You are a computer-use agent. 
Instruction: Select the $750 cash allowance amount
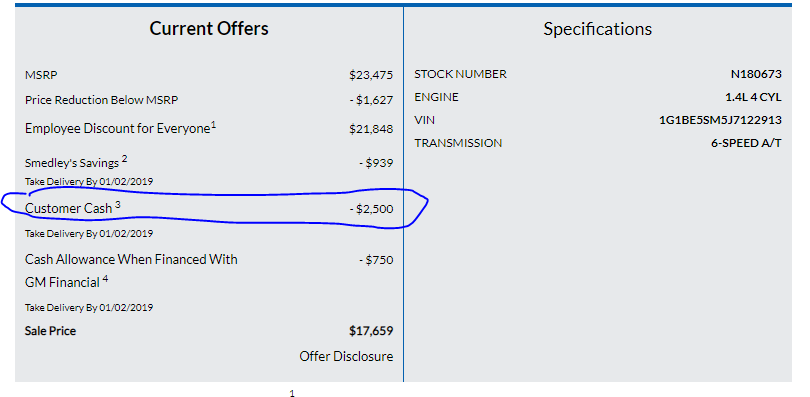pyautogui.click(x=376, y=260)
